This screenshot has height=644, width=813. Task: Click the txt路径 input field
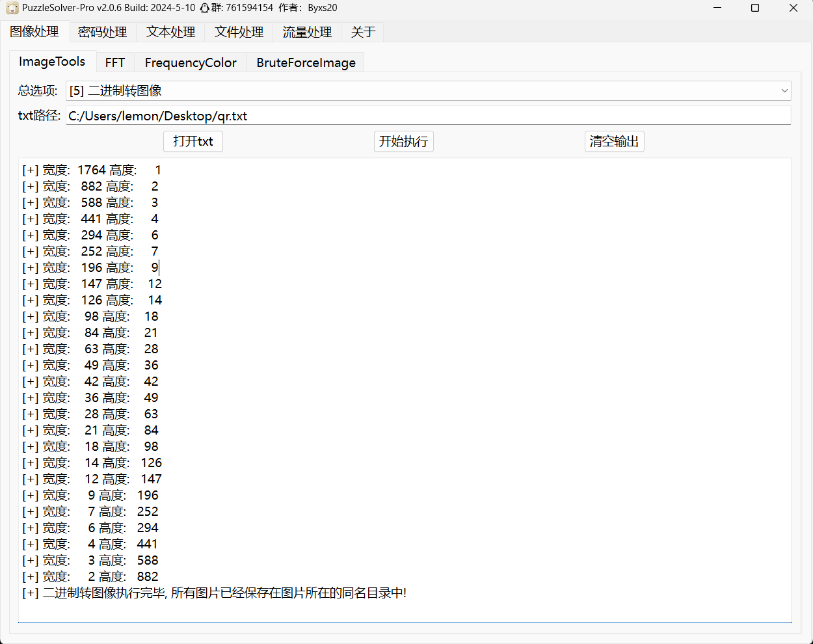[x=429, y=116]
